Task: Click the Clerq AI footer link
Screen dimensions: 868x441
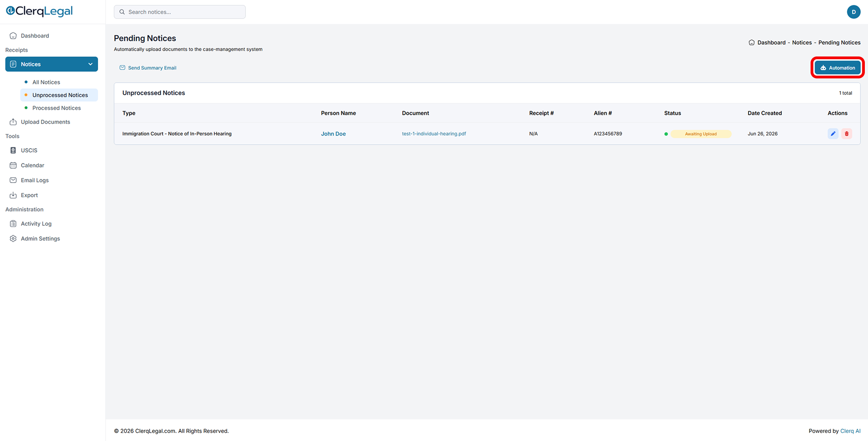Action: [850, 431]
